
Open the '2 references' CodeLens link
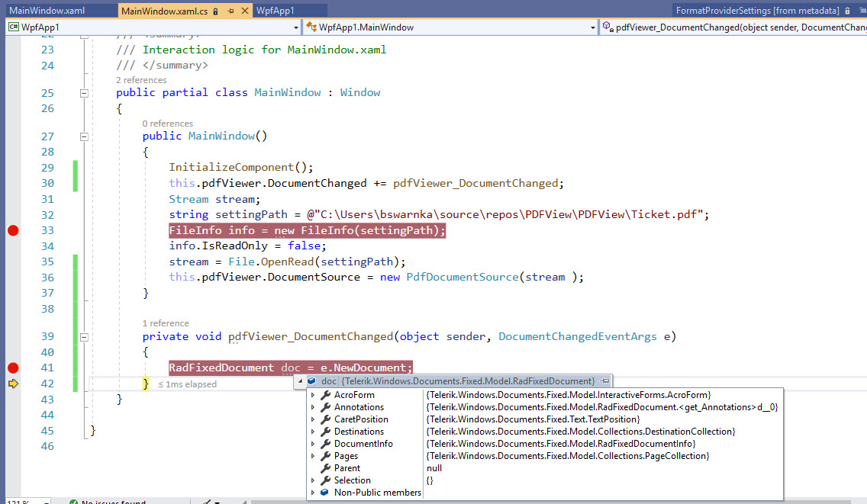click(141, 80)
